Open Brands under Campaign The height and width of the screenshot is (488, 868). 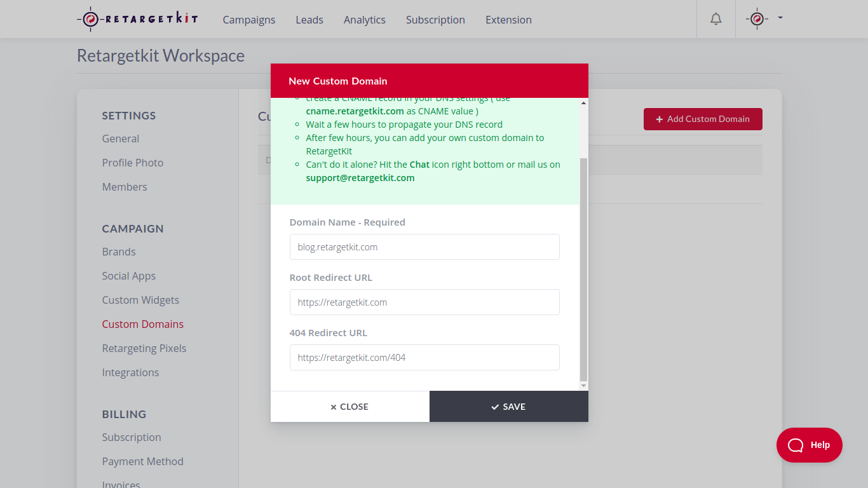click(x=119, y=252)
